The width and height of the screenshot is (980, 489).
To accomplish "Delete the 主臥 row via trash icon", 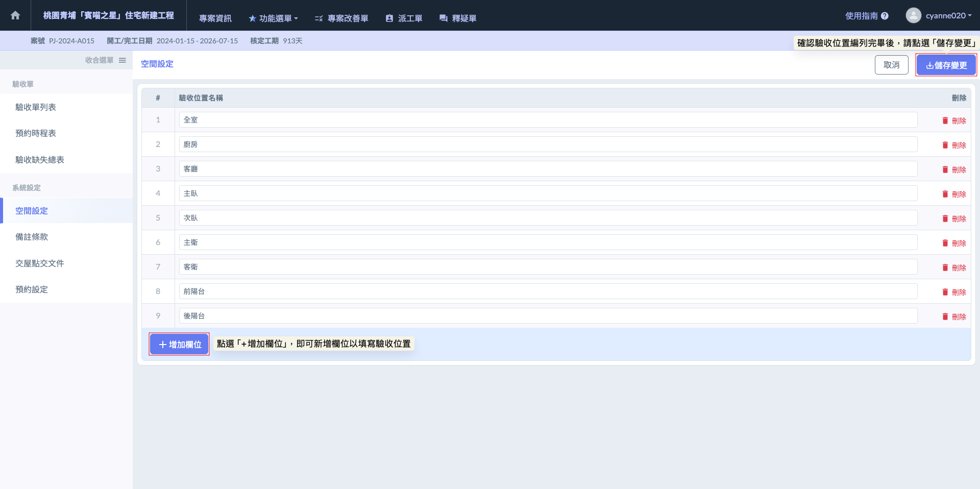I will coord(945,194).
